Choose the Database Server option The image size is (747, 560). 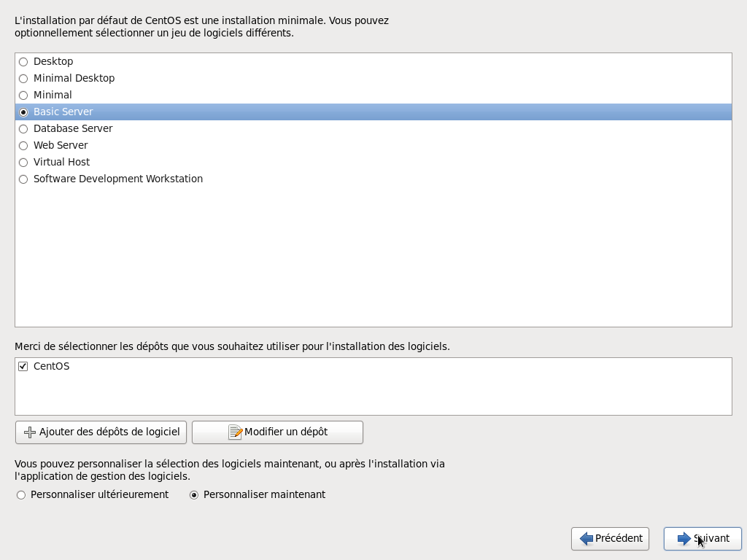point(23,129)
